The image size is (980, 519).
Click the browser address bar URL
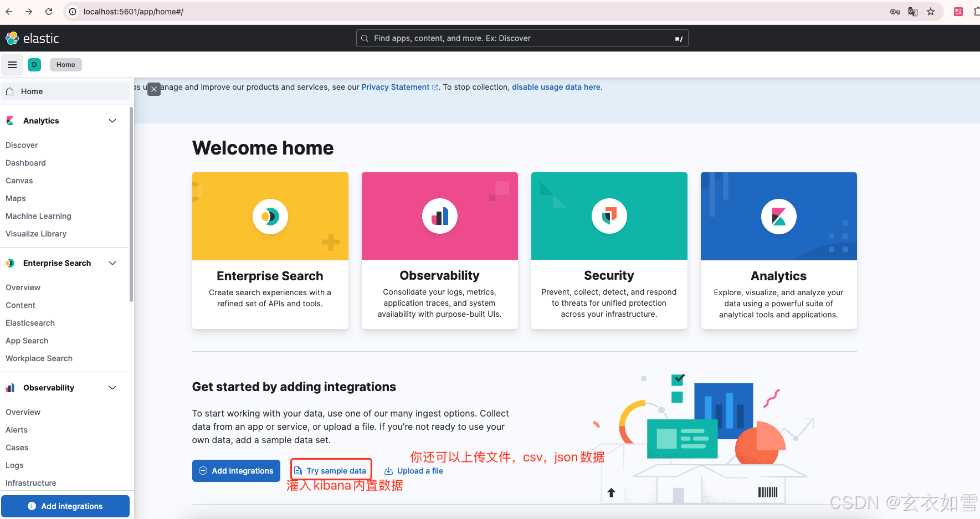[134, 12]
